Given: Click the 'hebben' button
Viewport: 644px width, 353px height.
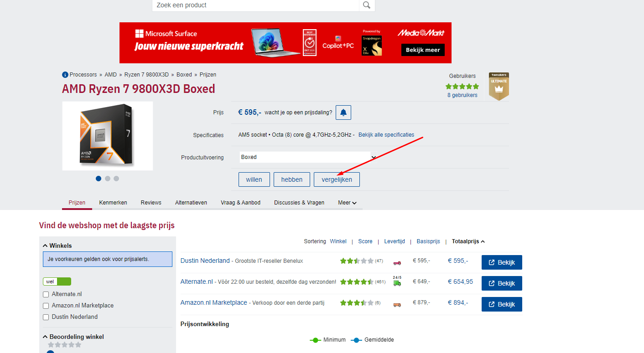Looking at the screenshot, I should [292, 179].
